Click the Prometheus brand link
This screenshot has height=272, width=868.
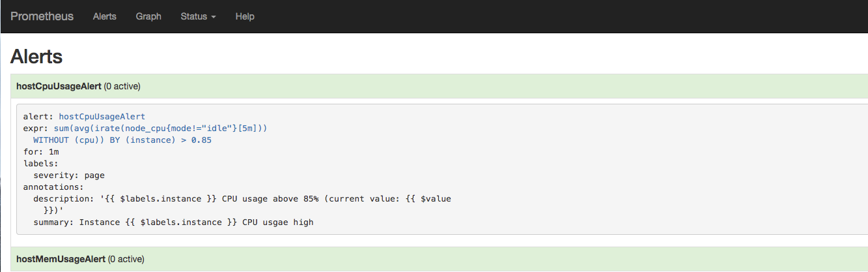42,16
